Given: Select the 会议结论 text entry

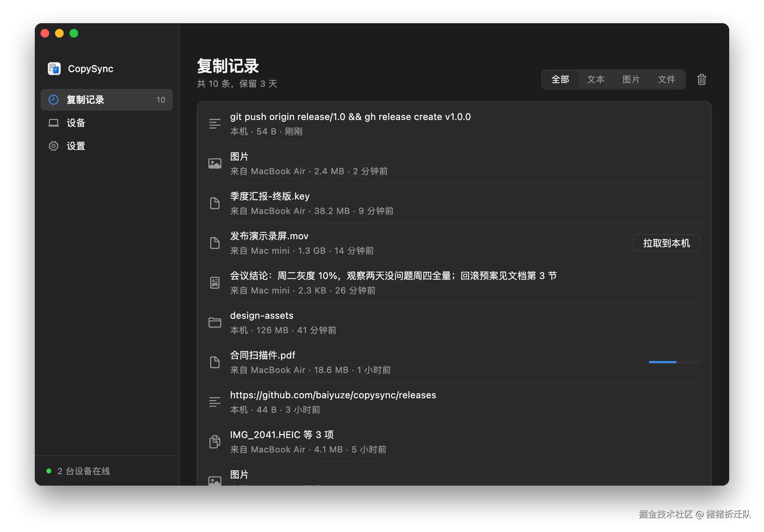Looking at the screenshot, I should tap(393, 276).
